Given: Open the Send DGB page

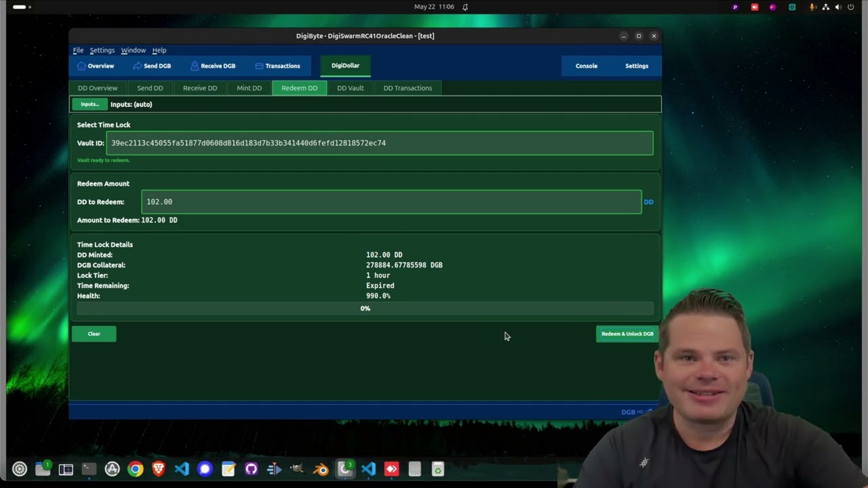Looking at the screenshot, I should pyautogui.click(x=152, y=66).
